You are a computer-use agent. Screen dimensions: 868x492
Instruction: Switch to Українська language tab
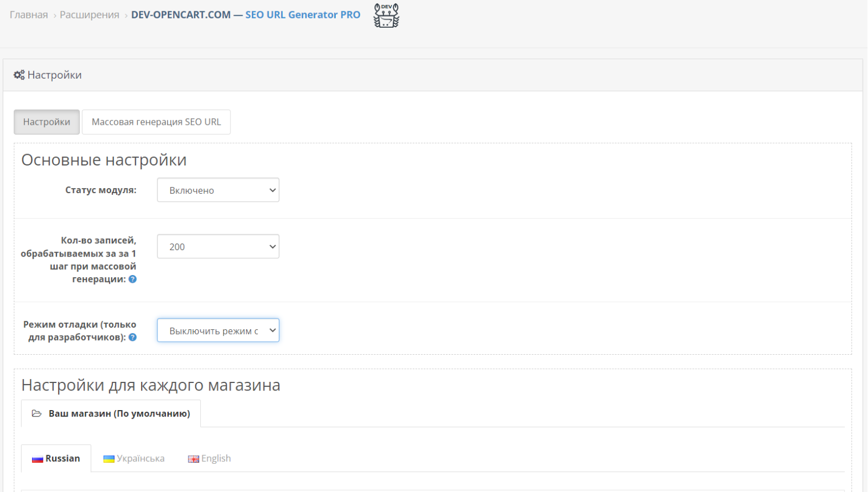coord(134,458)
